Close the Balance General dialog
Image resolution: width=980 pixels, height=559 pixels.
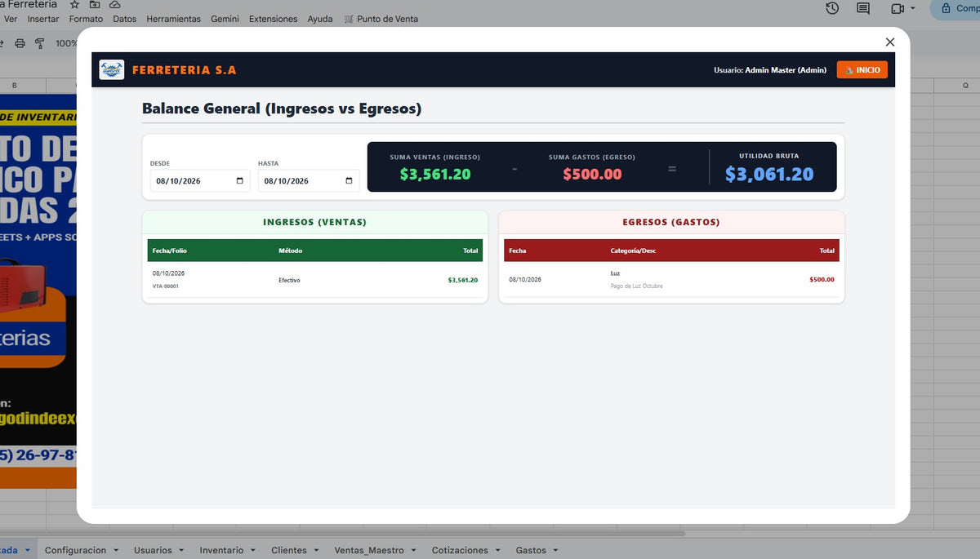[x=889, y=42]
